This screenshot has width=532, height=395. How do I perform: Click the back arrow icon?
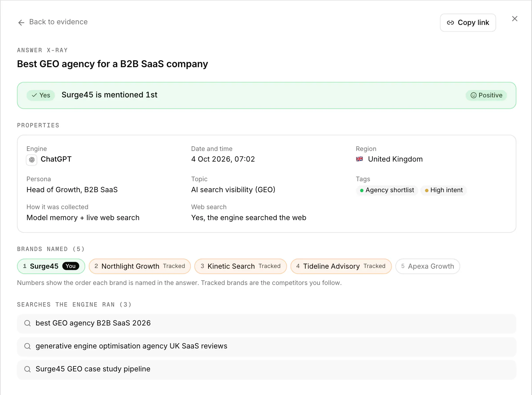coord(21,23)
